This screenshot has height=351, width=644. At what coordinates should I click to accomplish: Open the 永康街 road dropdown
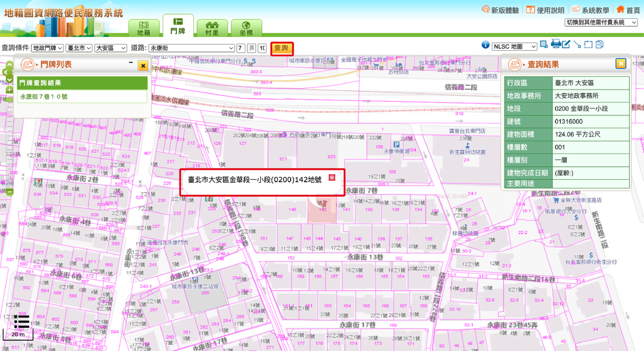[x=192, y=48]
